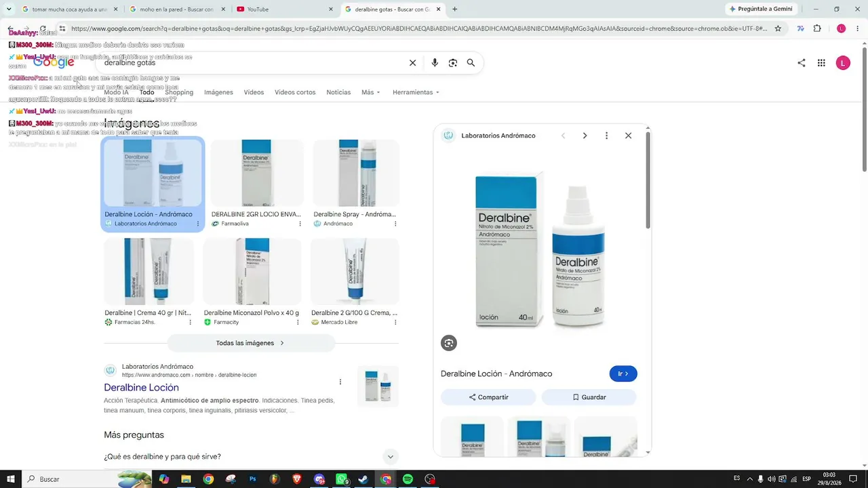This screenshot has height=488, width=868.
Task: Open the Chrome profile avatar in the toolbar
Action: click(x=841, y=28)
